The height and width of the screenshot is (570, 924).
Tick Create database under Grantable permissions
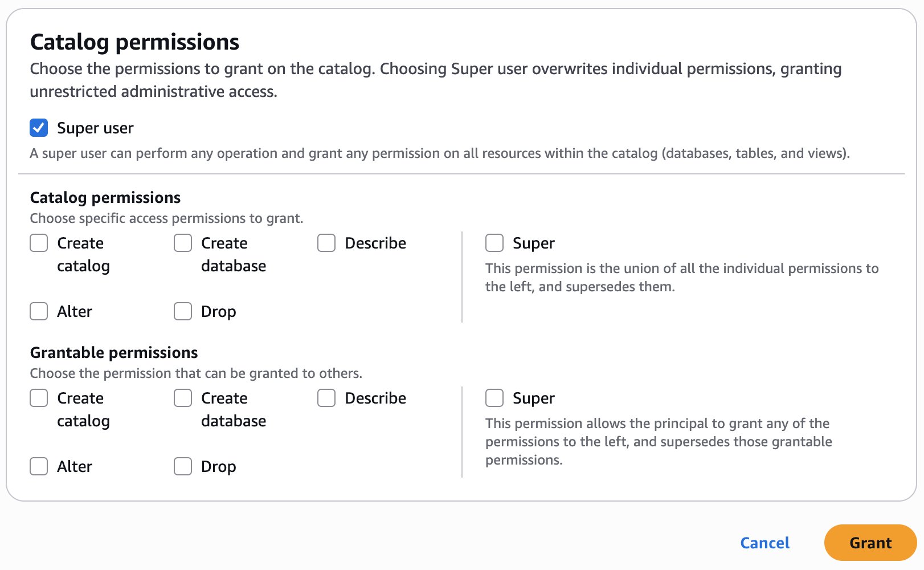[x=183, y=398]
